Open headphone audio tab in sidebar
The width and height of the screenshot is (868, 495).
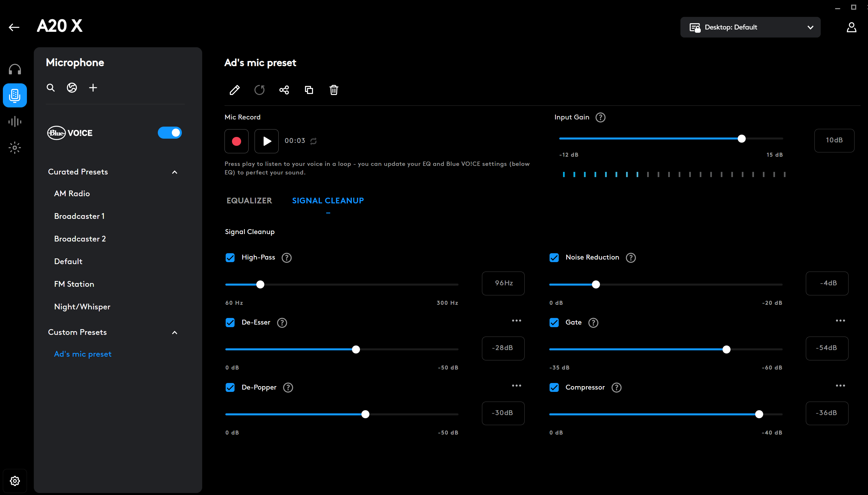pyautogui.click(x=15, y=69)
